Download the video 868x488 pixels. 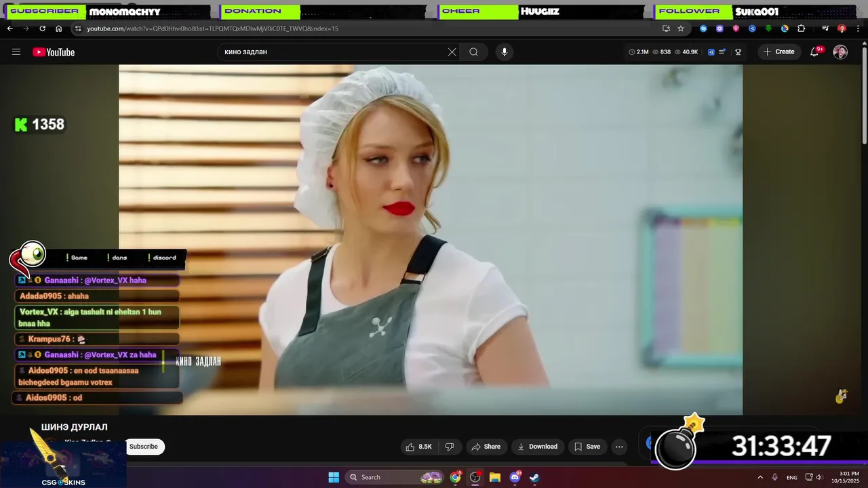[537, 447]
